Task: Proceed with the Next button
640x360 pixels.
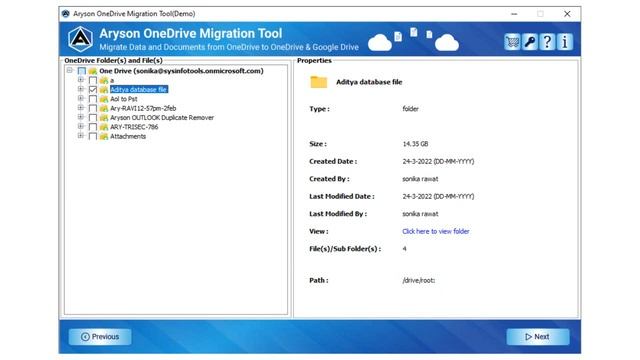Action: [x=538, y=337]
